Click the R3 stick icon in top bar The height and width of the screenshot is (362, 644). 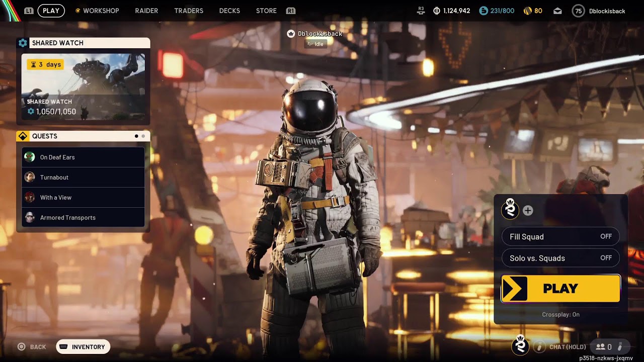pos(421,11)
